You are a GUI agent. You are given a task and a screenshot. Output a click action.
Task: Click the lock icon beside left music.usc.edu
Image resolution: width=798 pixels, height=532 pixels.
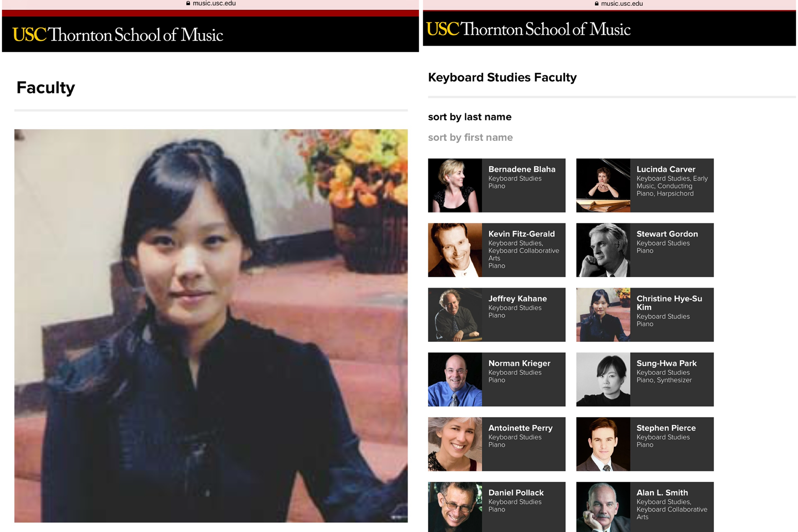pyautogui.click(x=188, y=3)
